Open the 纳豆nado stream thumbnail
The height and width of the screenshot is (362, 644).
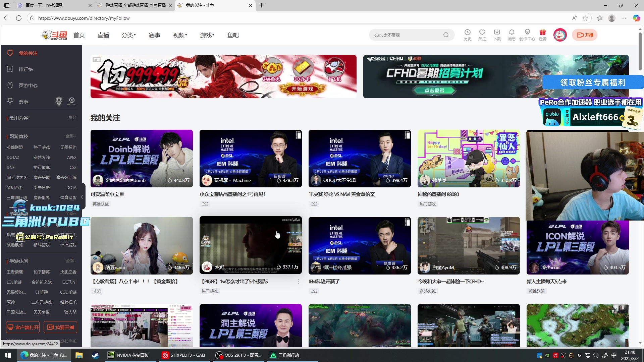point(142,246)
